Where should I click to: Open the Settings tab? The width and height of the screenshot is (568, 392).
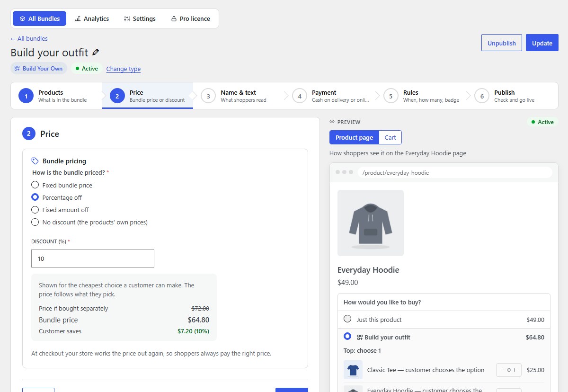pos(140,18)
